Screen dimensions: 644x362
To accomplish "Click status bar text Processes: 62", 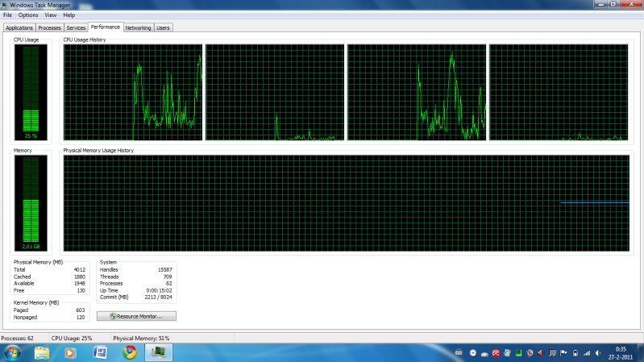I will click(x=17, y=338).
